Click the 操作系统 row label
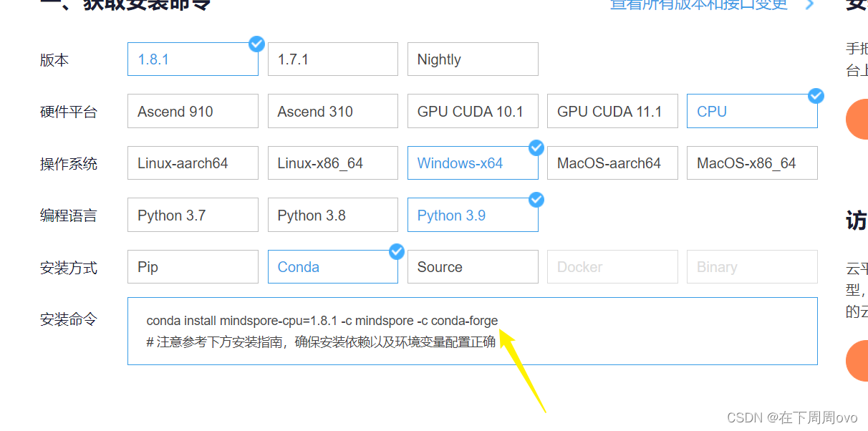The width and height of the screenshot is (868, 431). tap(69, 164)
